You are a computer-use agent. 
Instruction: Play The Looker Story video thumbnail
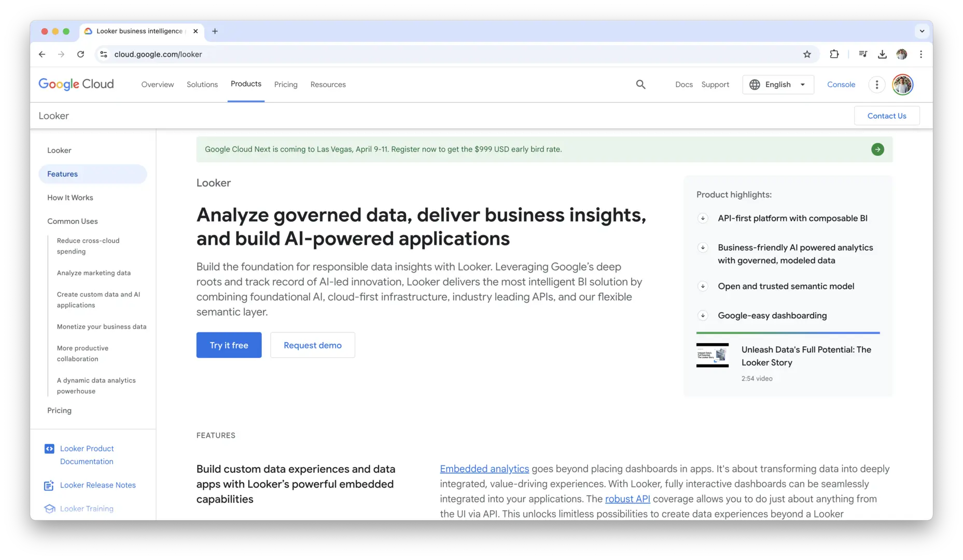(x=713, y=355)
